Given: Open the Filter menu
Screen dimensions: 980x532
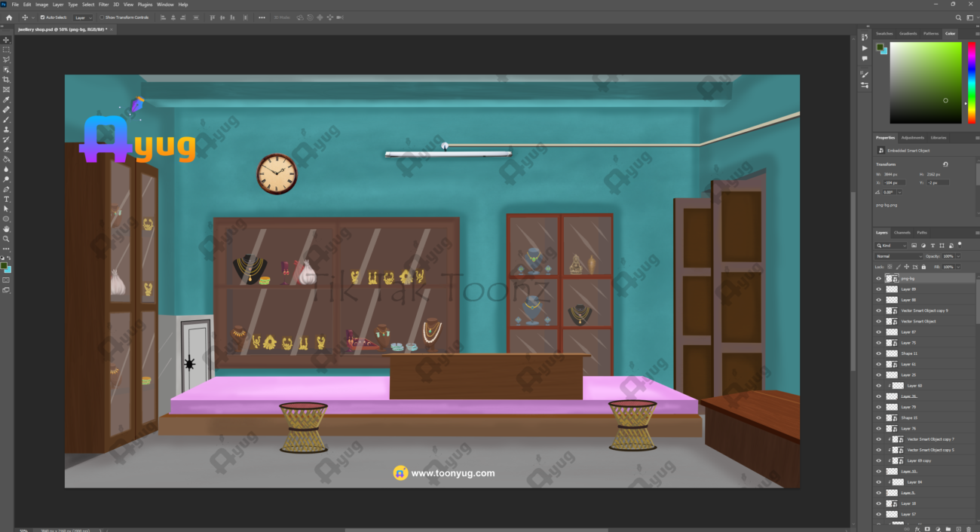Looking at the screenshot, I should click(103, 5).
